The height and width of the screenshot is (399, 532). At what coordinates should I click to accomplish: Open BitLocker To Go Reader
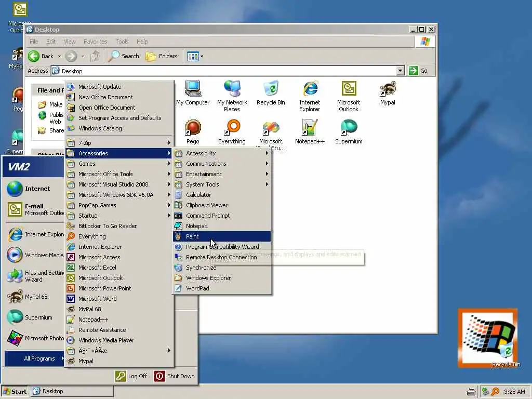[x=119, y=226]
